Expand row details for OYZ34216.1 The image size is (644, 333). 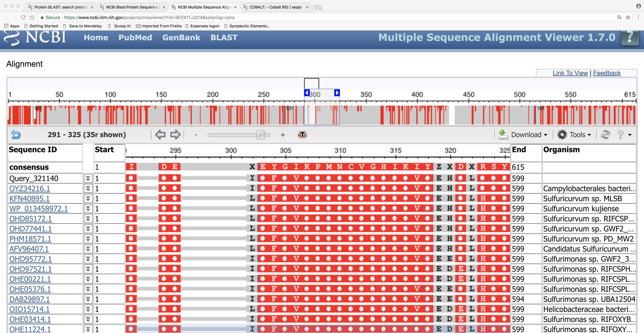pyautogui.click(x=88, y=188)
